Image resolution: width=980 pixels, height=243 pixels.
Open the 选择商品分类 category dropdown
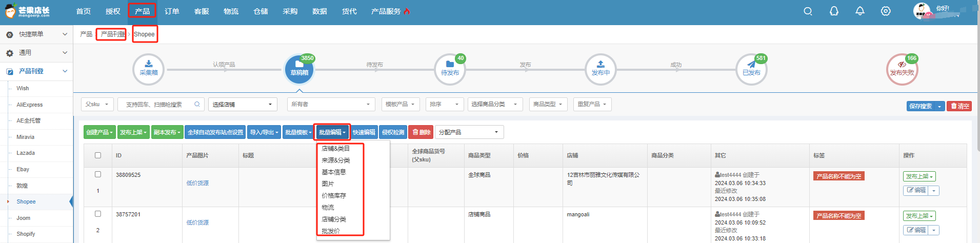click(x=495, y=104)
